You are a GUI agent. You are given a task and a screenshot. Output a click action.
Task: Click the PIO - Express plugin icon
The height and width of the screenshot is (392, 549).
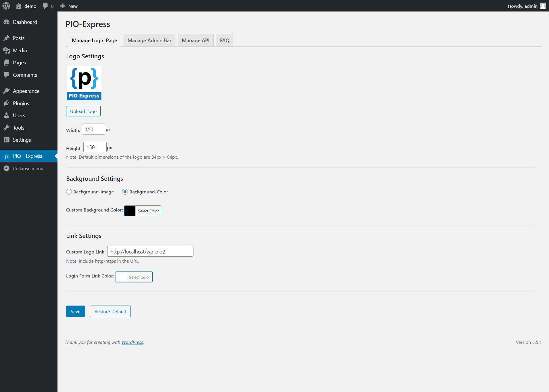6,156
